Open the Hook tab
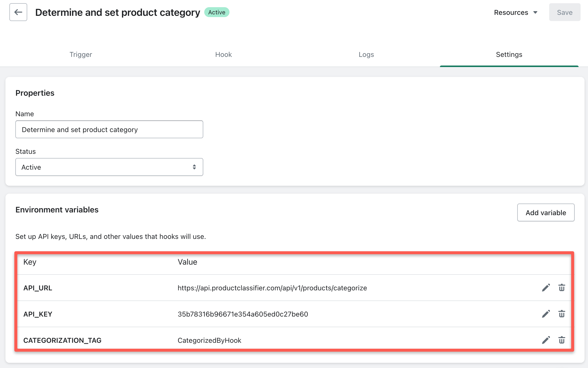This screenshot has height=368, width=588. 223,54
